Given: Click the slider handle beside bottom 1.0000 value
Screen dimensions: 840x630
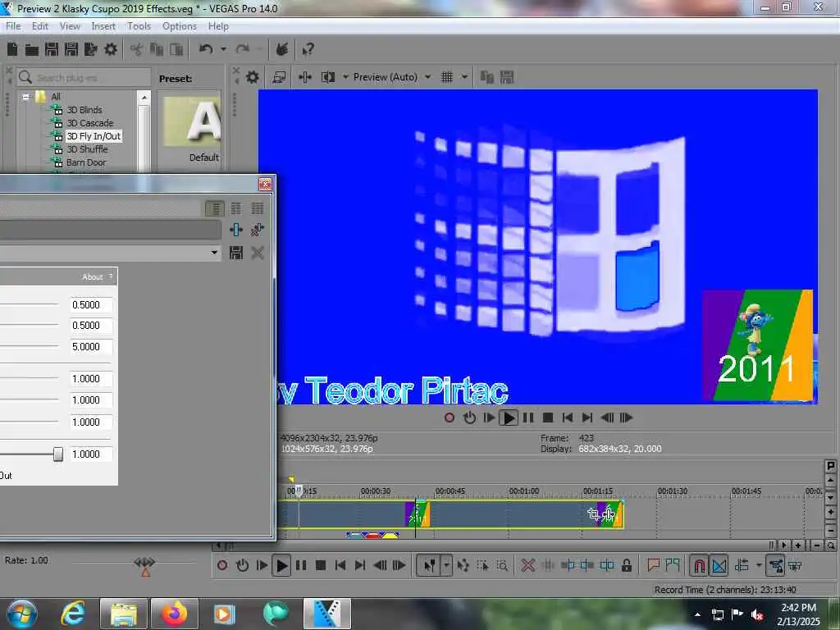Looking at the screenshot, I should [x=58, y=454].
